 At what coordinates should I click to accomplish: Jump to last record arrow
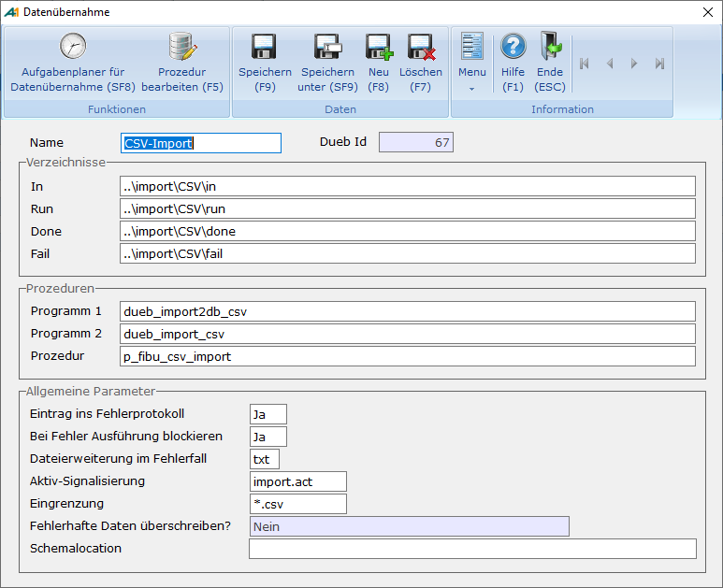click(x=659, y=64)
